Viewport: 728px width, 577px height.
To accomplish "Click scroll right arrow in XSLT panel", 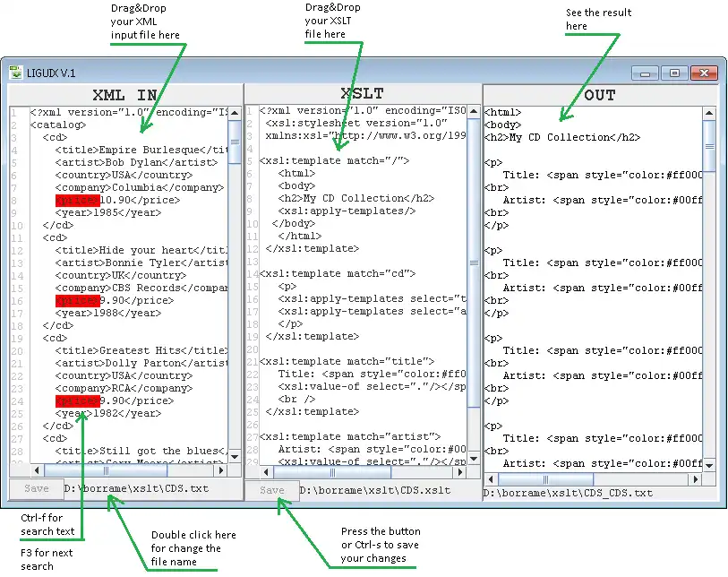I will (460, 472).
